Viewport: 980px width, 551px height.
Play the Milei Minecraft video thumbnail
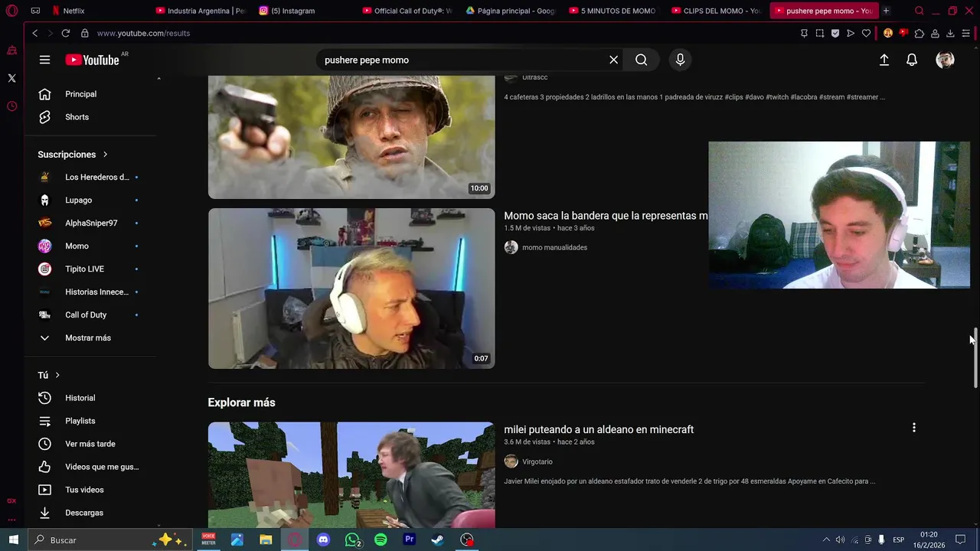coord(351,475)
